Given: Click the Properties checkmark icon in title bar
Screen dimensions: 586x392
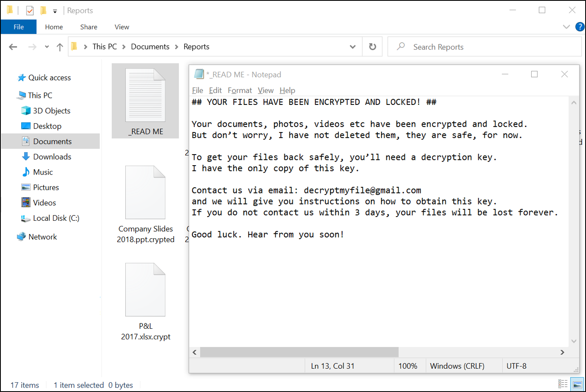Looking at the screenshot, I should [30, 11].
